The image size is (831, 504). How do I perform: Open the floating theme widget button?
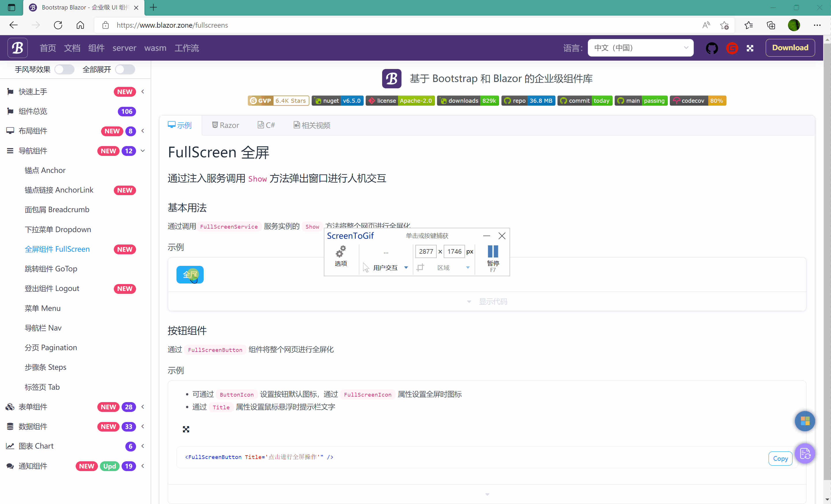[804, 421]
